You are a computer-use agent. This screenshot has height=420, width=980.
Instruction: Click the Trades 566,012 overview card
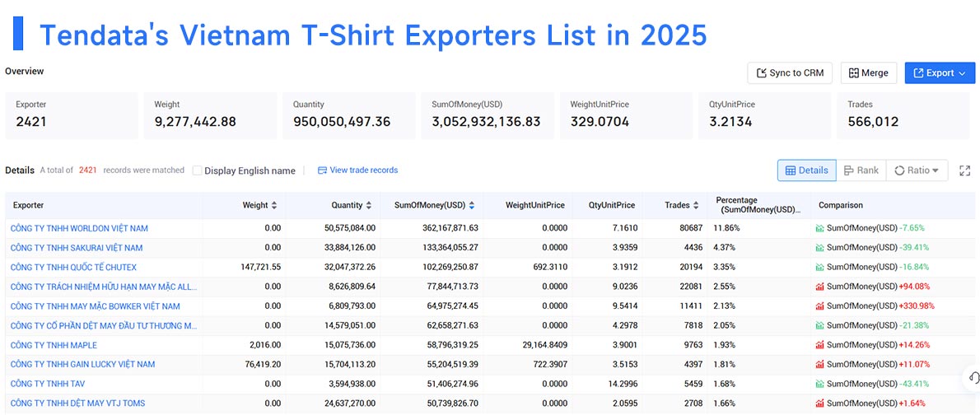pyautogui.click(x=903, y=115)
